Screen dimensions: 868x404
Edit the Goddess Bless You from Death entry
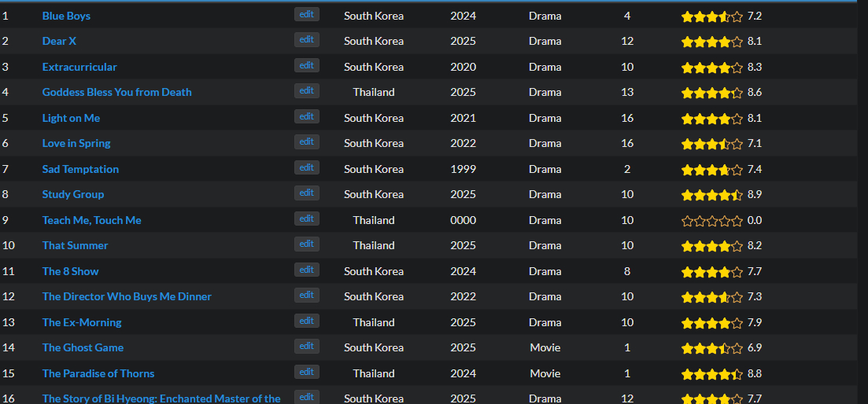[x=307, y=91]
